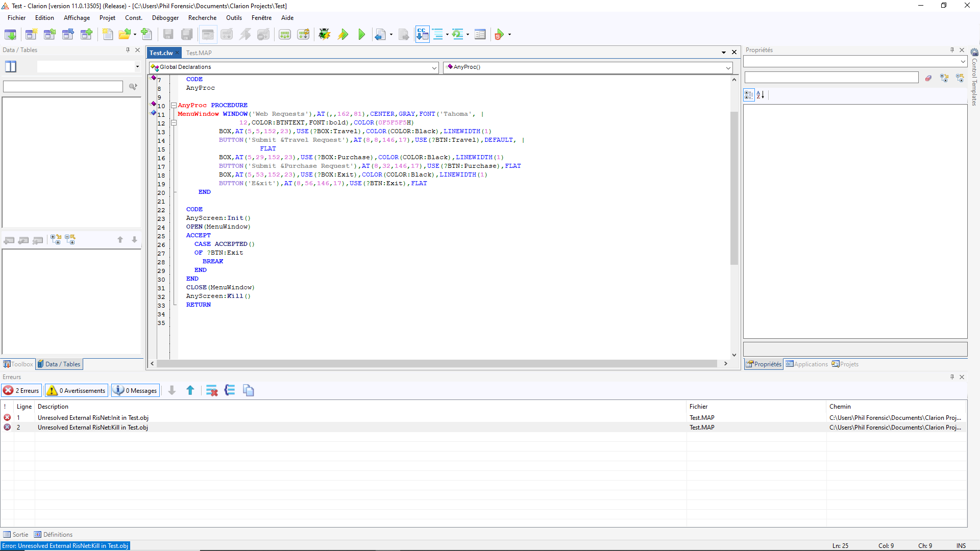Click the HTML5 run toolbar icon
The image size is (980, 551).
(x=499, y=34)
